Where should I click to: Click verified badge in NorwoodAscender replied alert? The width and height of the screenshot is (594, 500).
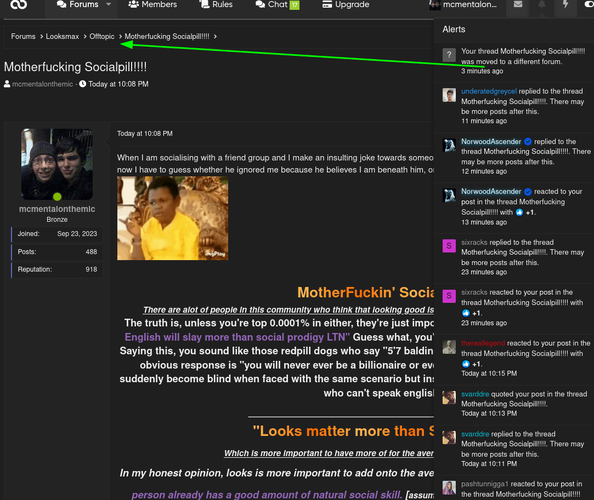528,142
